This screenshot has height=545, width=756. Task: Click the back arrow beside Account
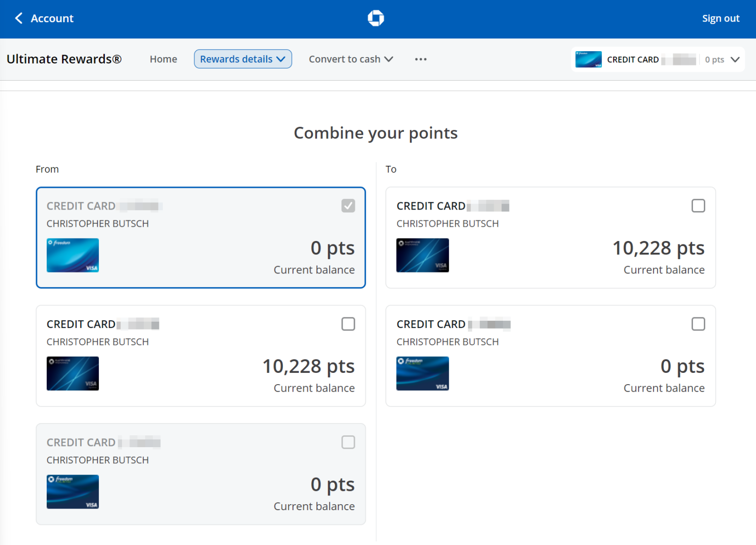click(19, 18)
